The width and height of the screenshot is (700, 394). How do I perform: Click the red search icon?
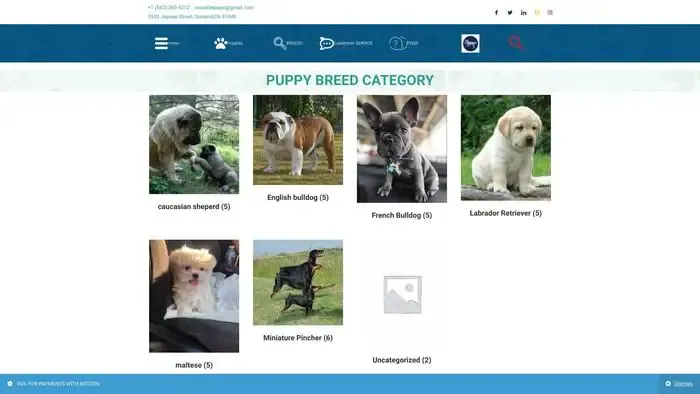tap(516, 43)
